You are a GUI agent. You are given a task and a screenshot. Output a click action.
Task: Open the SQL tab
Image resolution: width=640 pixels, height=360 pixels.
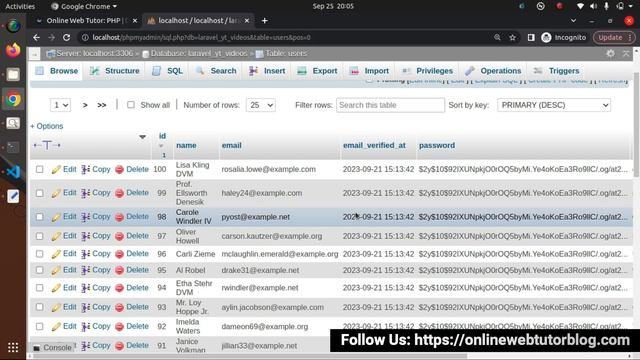[x=167, y=71]
